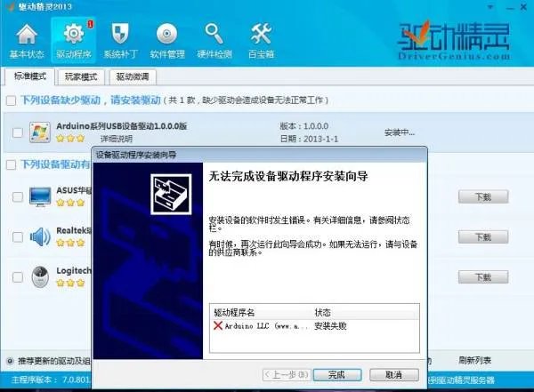
Task: Open the 百宝箱 tools icon
Action: [x=261, y=34]
